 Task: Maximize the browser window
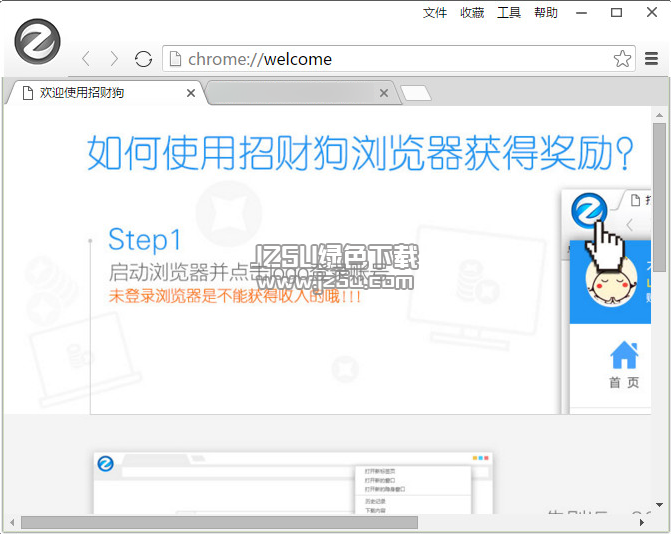616,13
